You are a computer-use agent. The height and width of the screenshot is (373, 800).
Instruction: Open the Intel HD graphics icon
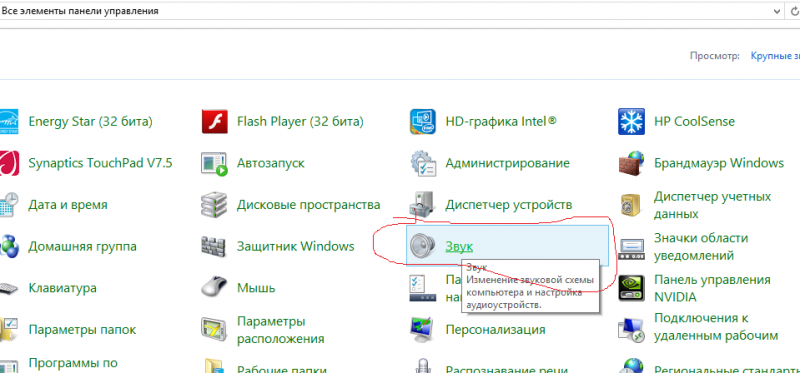(x=423, y=121)
